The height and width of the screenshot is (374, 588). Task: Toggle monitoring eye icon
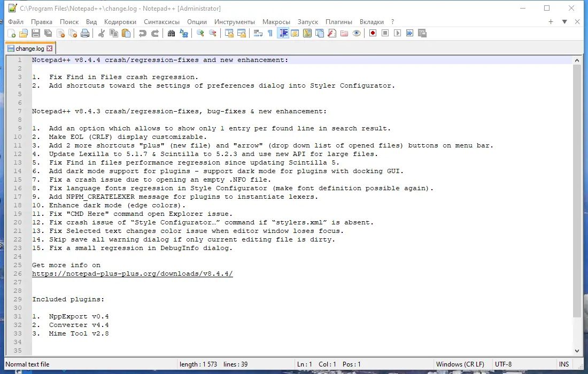357,33
